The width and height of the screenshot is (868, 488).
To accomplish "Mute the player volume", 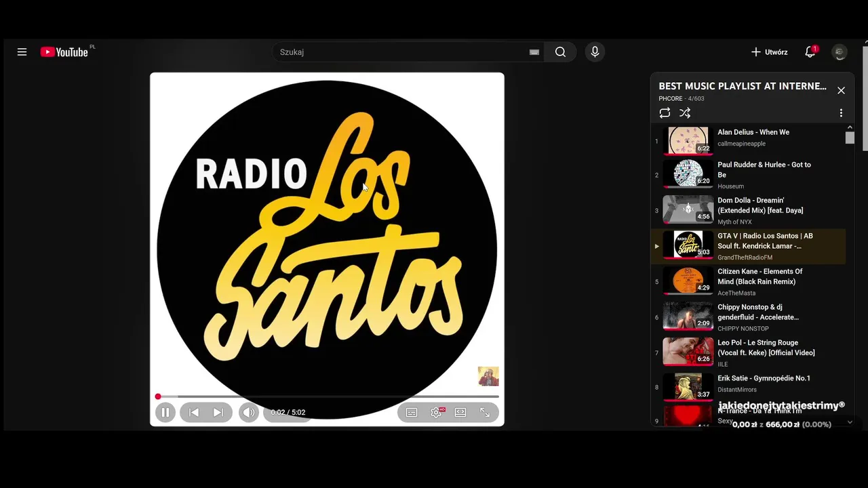I will 249,412.
